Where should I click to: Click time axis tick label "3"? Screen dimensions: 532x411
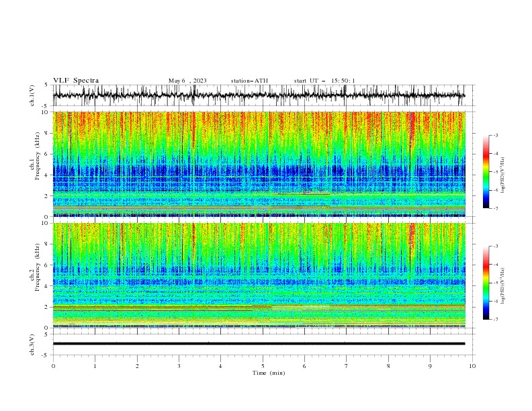(x=179, y=366)
